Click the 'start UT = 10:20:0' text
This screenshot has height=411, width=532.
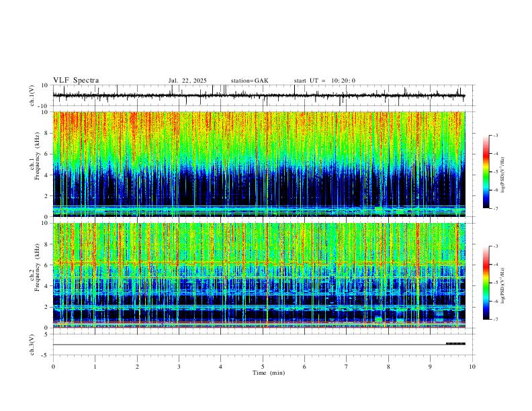click(x=324, y=81)
